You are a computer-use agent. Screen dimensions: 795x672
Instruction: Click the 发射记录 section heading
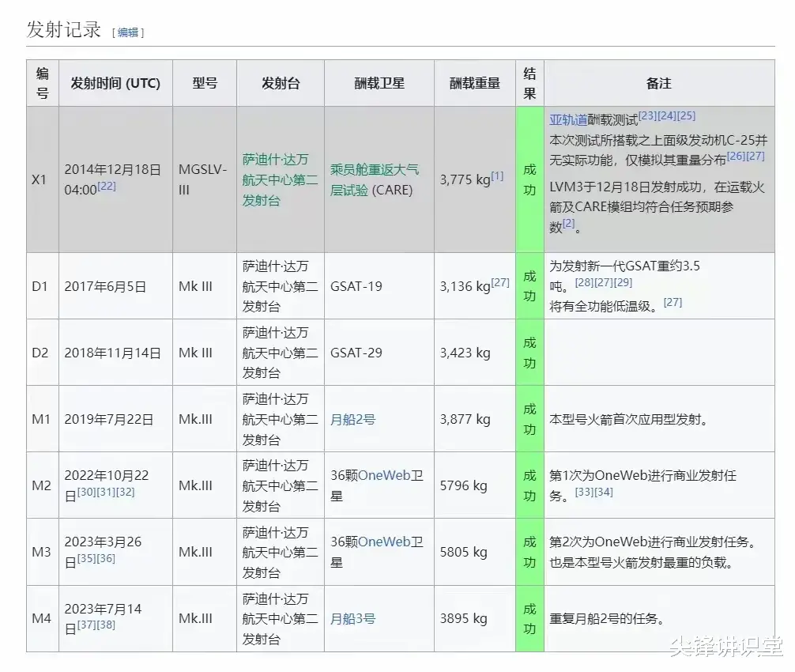pyautogui.click(x=64, y=29)
